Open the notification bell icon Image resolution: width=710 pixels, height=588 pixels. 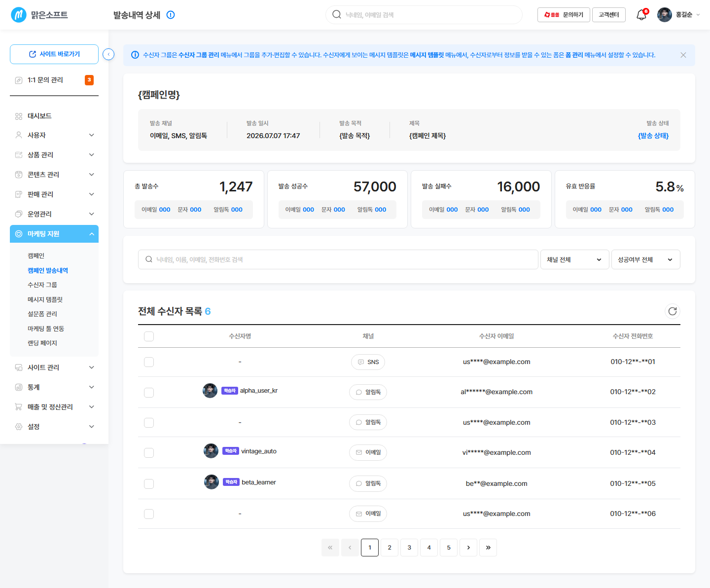641,15
